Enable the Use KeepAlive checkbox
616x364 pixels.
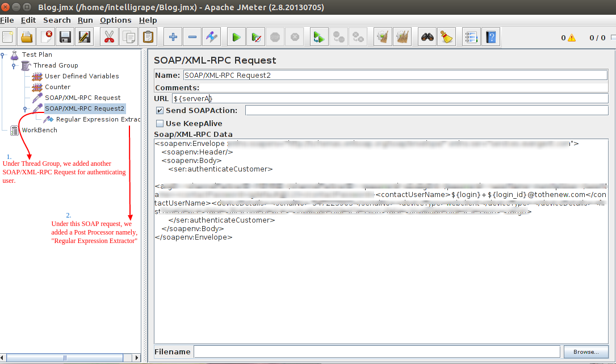point(160,123)
